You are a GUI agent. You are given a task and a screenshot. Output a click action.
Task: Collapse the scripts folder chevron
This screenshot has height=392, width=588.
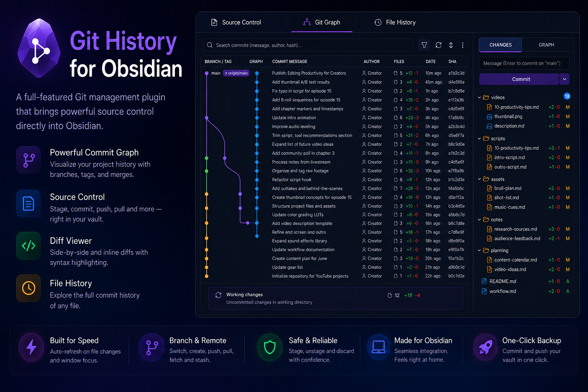point(479,139)
